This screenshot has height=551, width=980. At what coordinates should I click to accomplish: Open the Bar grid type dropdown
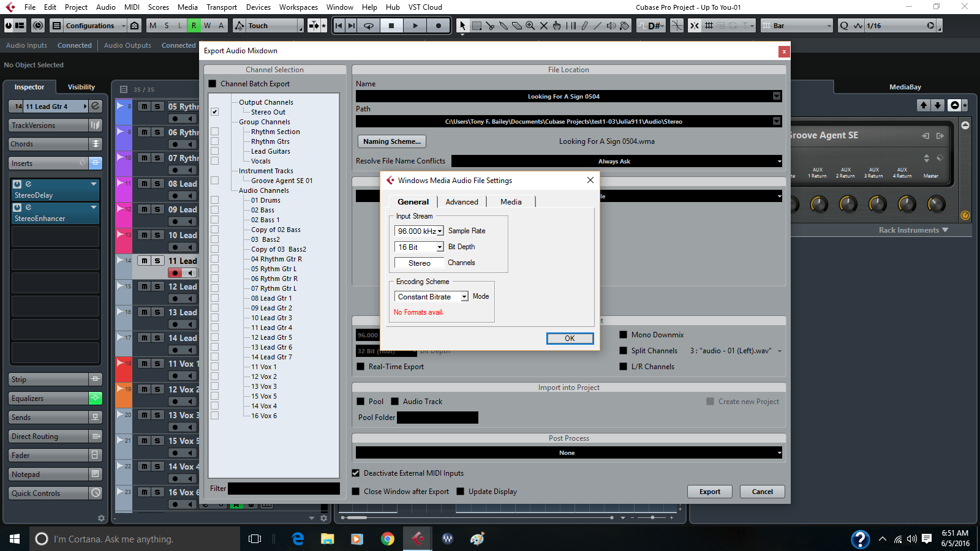tap(797, 26)
